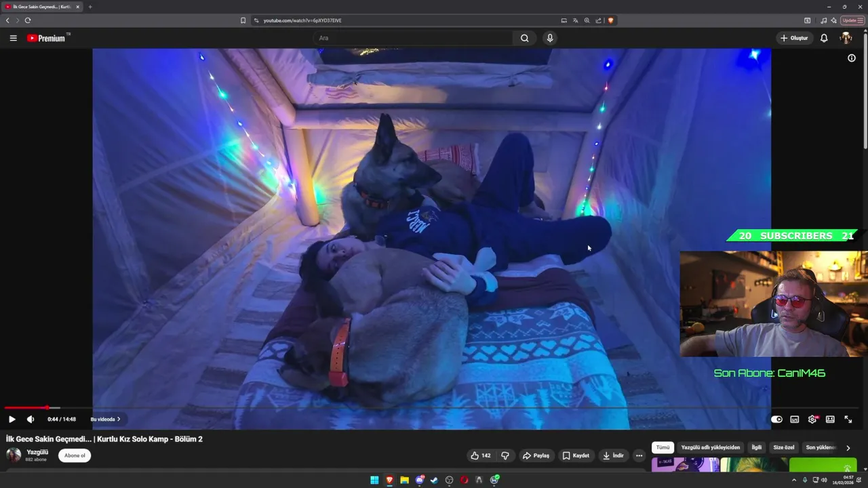Open the YouTube guide hamburger menu
This screenshot has height=488, width=868.
(x=13, y=38)
